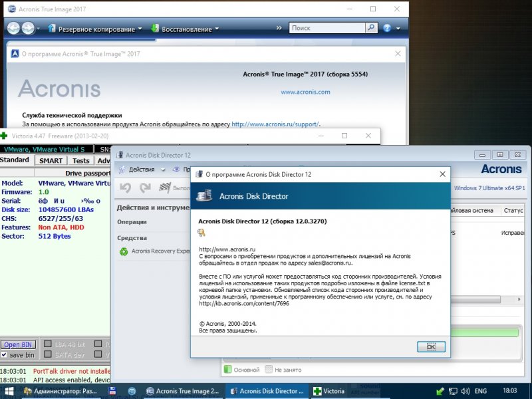Screen dimensions: 532x399
Task: Select the Disk size 104857600 LBAs value
Action: pos(66,209)
